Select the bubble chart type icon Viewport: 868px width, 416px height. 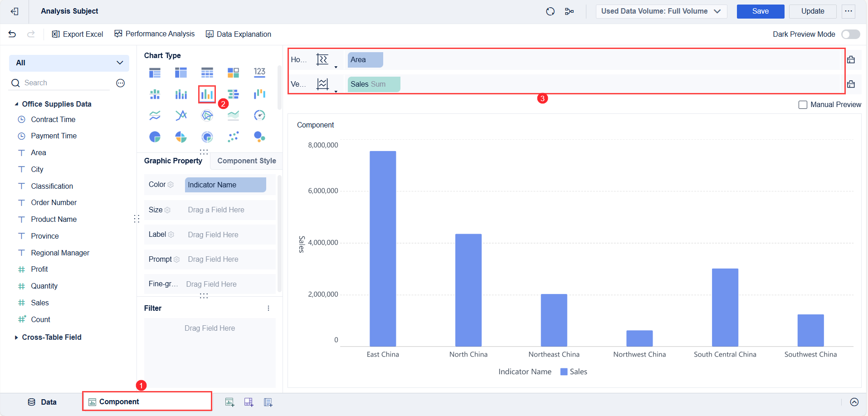(x=259, y=137)
